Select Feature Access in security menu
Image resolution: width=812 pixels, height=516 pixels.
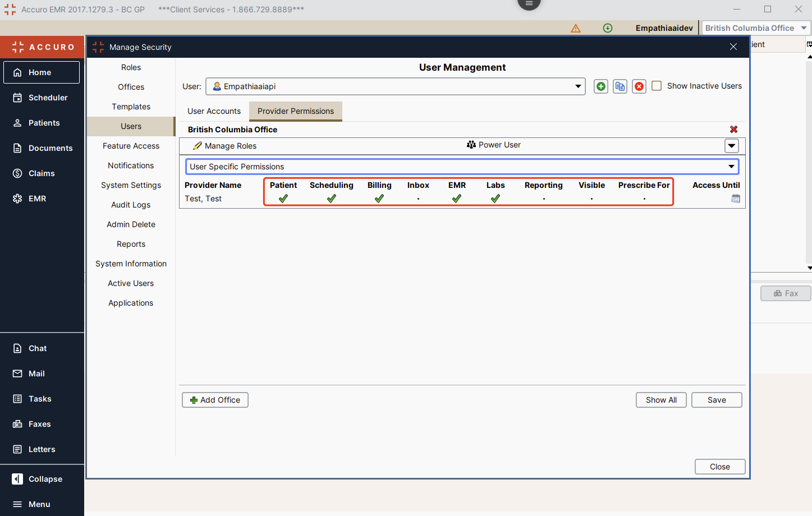pyautogui.click(x=131, y=146)
